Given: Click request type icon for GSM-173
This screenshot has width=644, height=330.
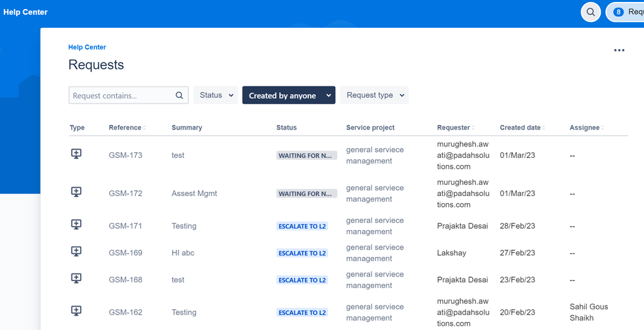Looking at the screenshot, I should point(77,154).
